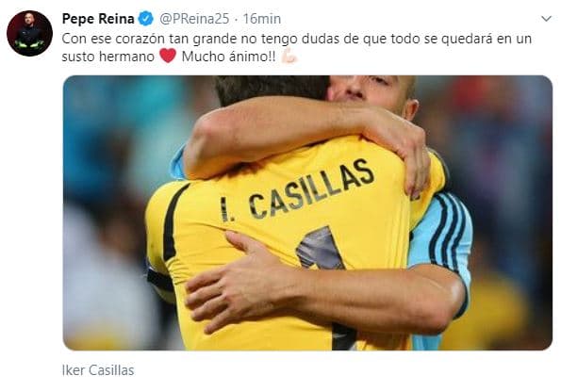This screenshot has width=561, height=392.
Task: Click the I. CASILLAS name on jersey
Action: pos(297,191)
